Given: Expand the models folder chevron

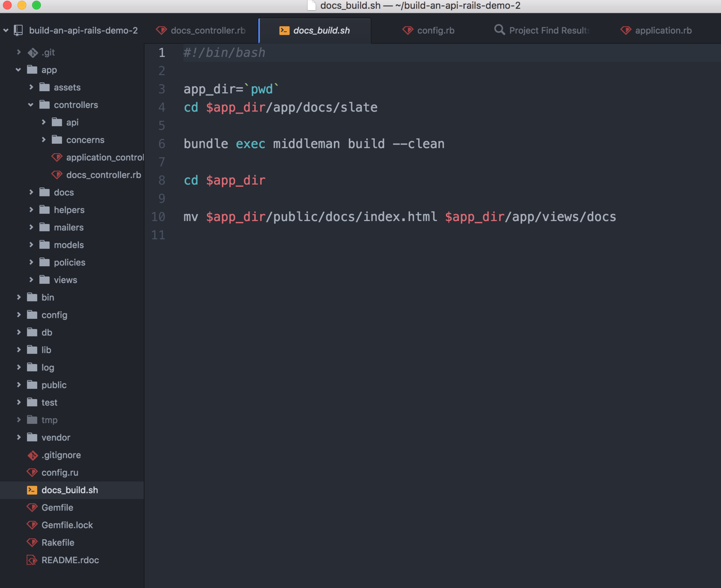Looking at the screenshot, I should 31,245.
